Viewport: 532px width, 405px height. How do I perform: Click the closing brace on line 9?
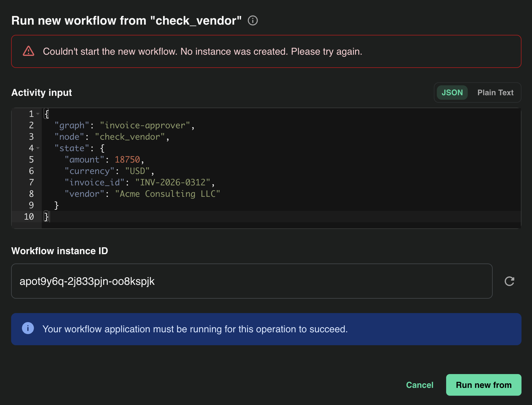[56, 205]
